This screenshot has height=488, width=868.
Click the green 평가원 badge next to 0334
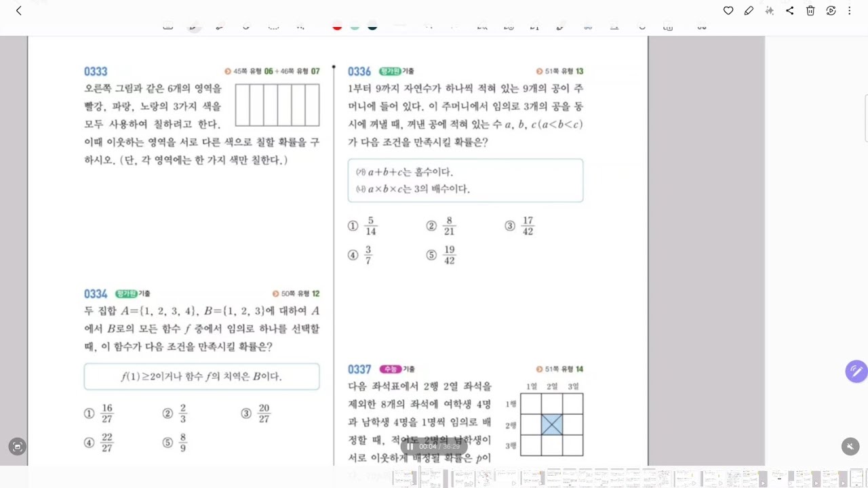pyautogui.click(x=126, y=293)
